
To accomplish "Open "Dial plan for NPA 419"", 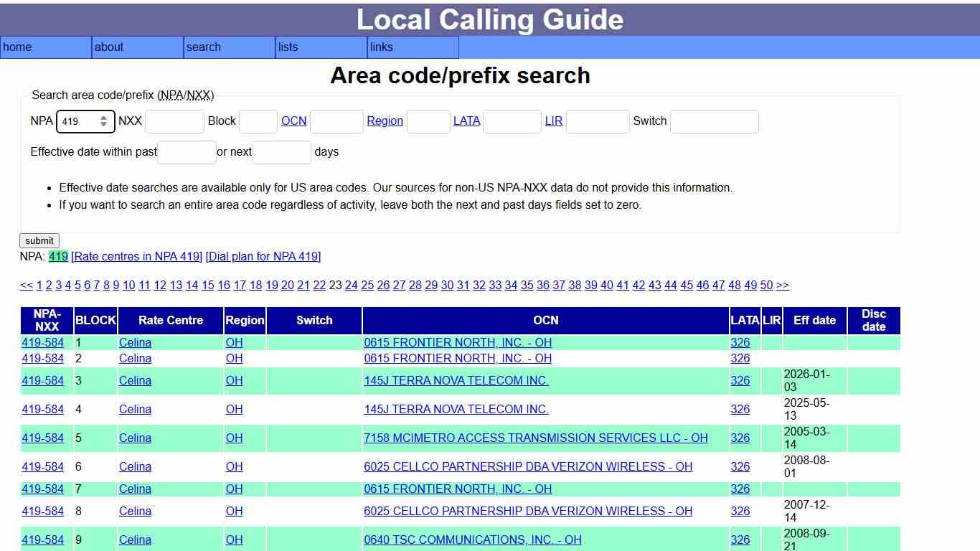I will pyautogui.click(x=263, y=256).
